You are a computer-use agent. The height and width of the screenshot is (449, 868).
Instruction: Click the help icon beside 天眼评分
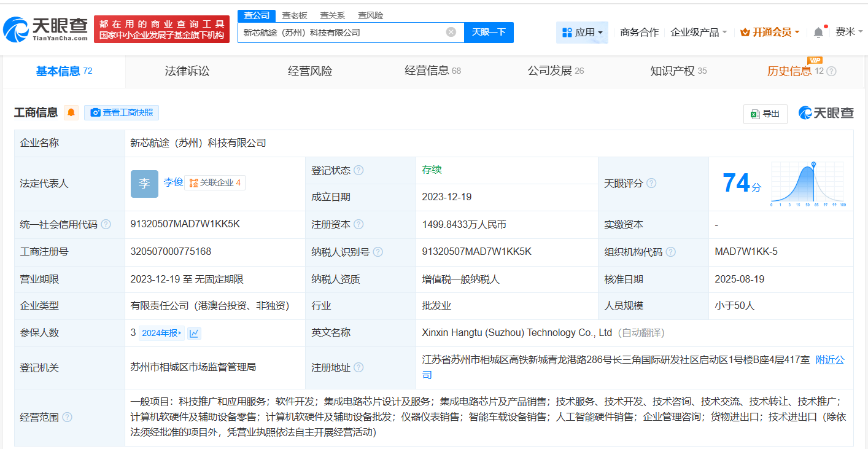point(651,183)
